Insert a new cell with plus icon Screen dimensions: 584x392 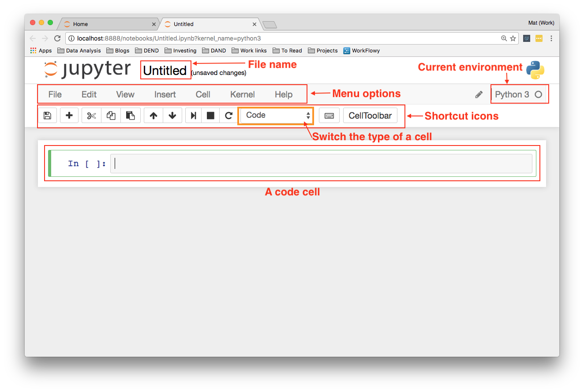coord(69,116)
